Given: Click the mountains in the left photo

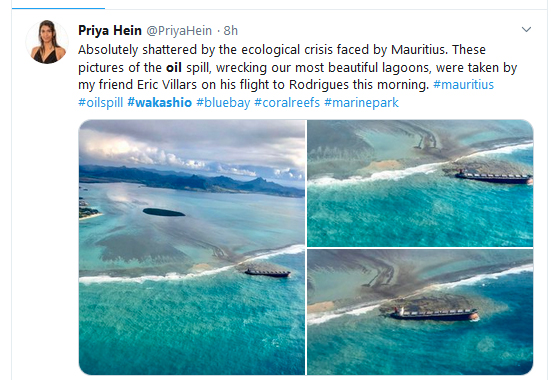Looking at the screenshot, I should point(192,181).
